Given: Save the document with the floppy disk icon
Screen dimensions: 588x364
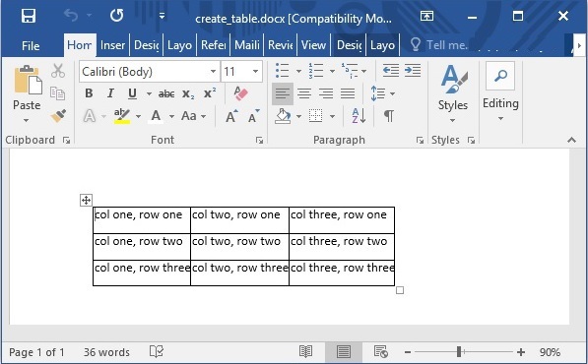Looking at the screenshot, I should point(29,16).
